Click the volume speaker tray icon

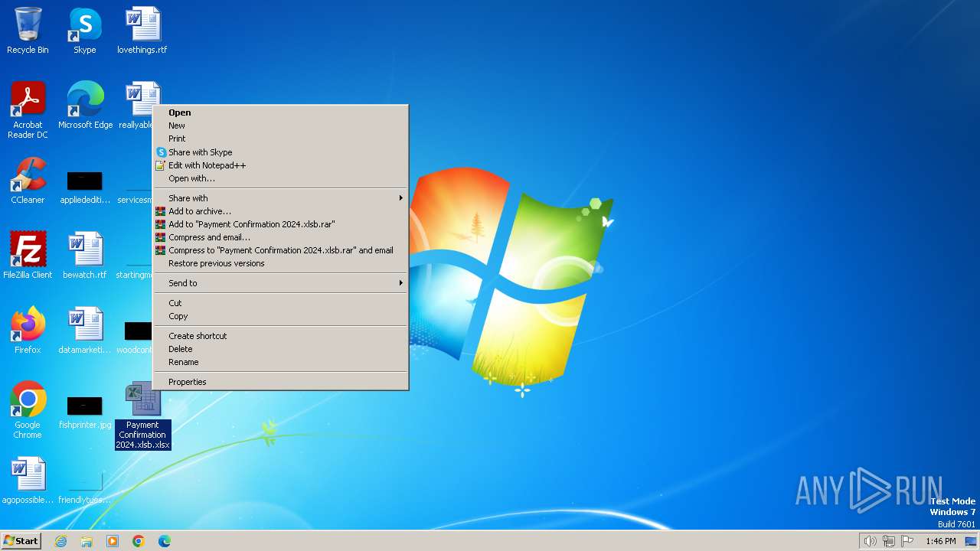871,541
